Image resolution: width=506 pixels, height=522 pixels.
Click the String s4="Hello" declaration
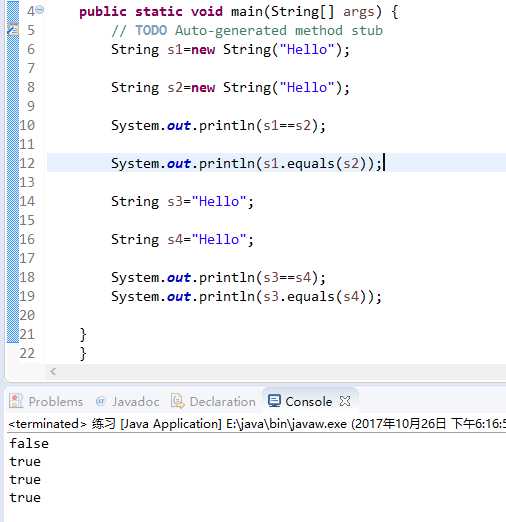[x=182, y=239]
